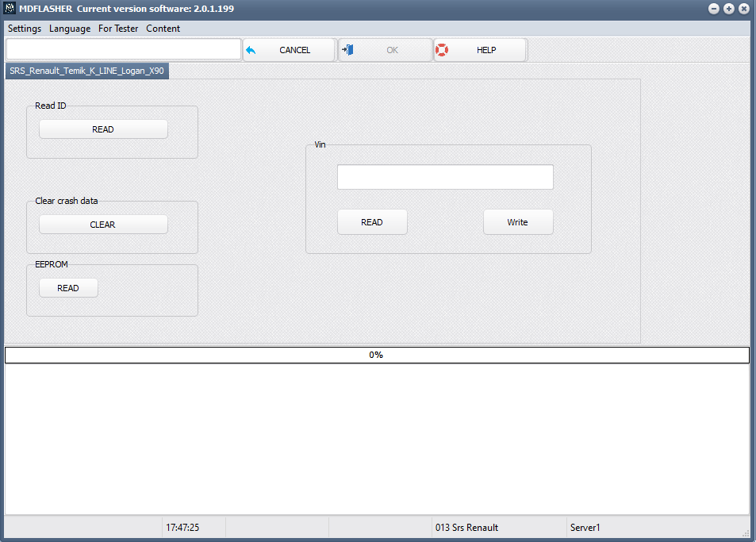This screenshot has height=542, width=756.
Task: Click the OK door-arrow icon
Action: click(347, 50)
